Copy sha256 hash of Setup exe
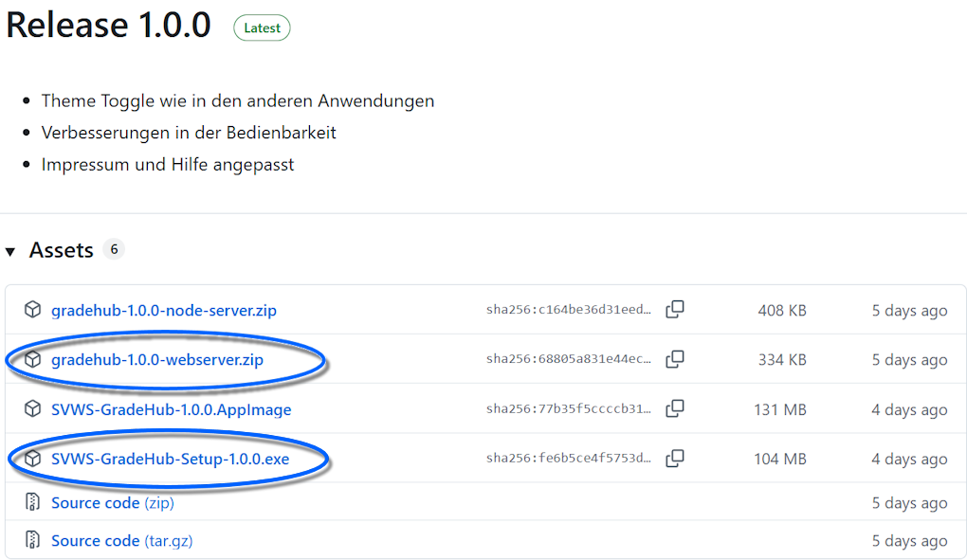967x560 pixels. (x=675, y=459)
